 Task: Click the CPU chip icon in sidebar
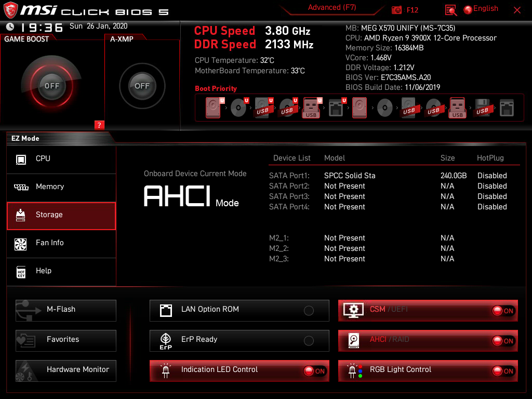click(21, 159)
